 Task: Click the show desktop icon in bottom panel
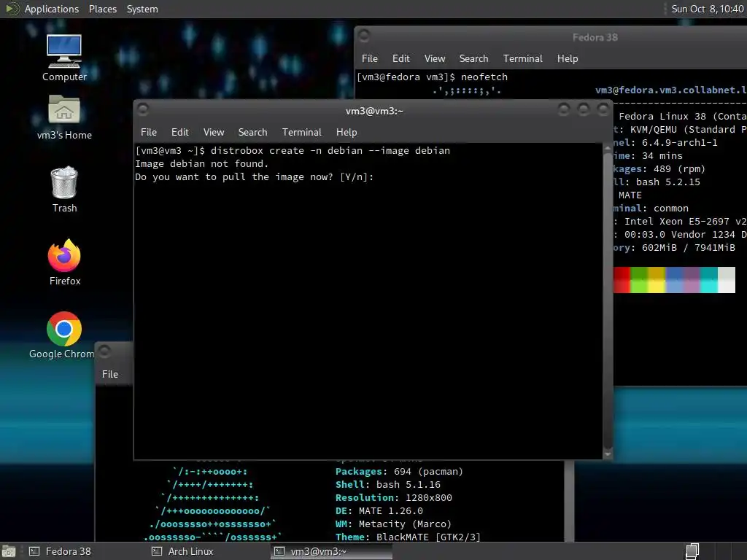pos(9,551)
